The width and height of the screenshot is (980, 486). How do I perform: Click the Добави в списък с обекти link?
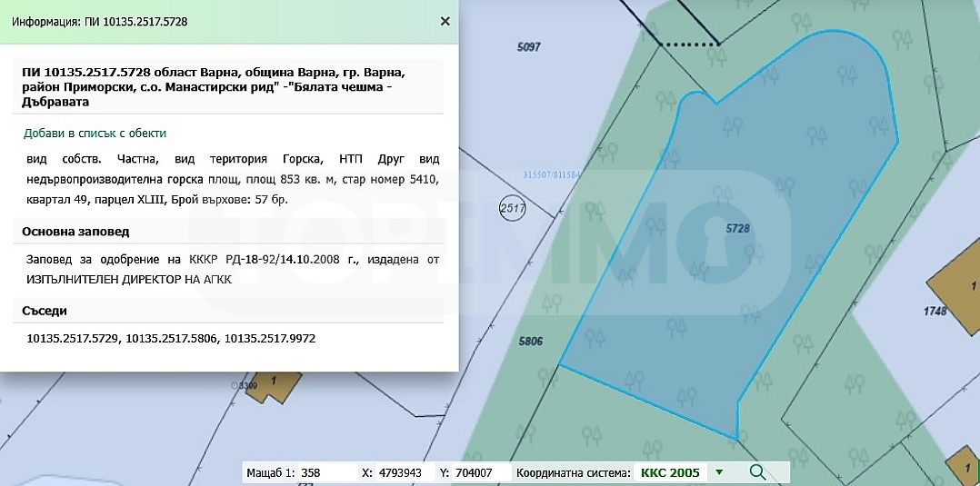coord(95,133)
